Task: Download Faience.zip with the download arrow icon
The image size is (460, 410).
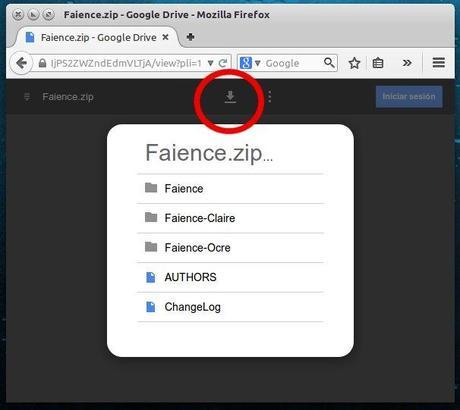Action: pos(230,97)
